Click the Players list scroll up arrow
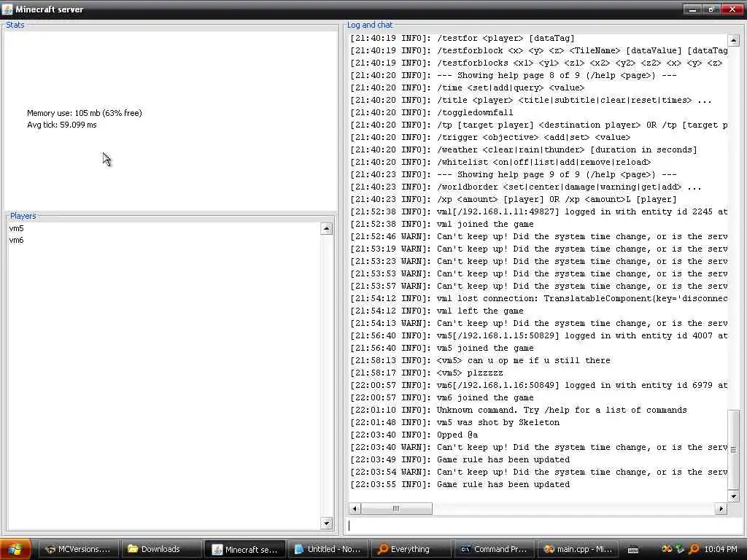 click(326, 228)
